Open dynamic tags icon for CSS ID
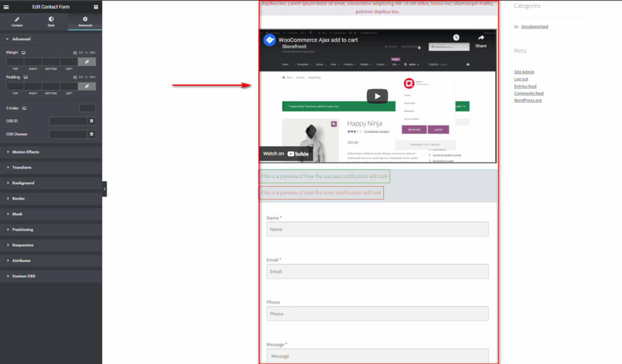This screenshot has height=364, width=622. (x=92, y=121)
